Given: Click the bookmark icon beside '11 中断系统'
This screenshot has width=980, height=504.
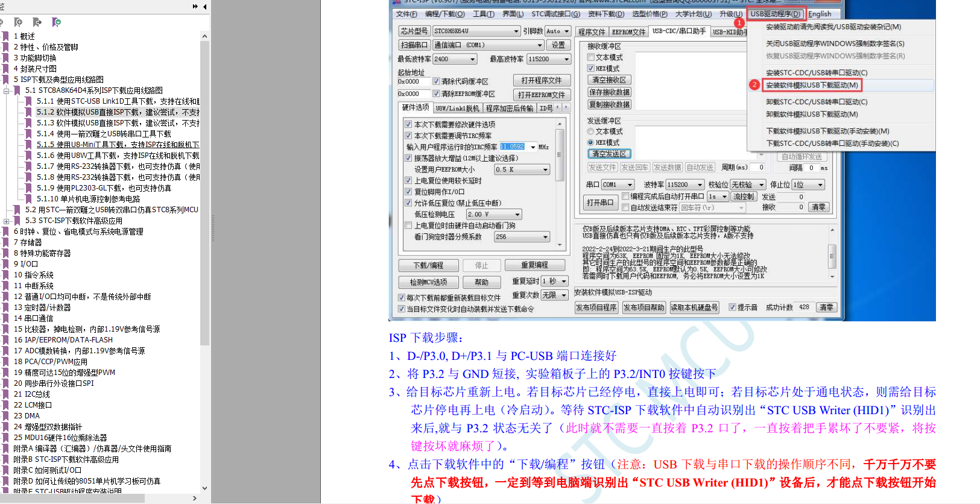Looking at the screenshot, I should [5, 286].
